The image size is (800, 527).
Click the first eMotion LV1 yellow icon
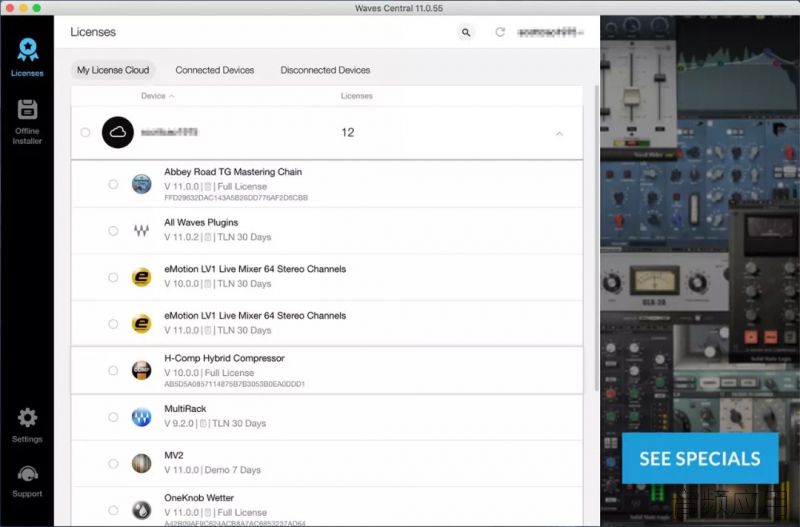pos(141,277)
